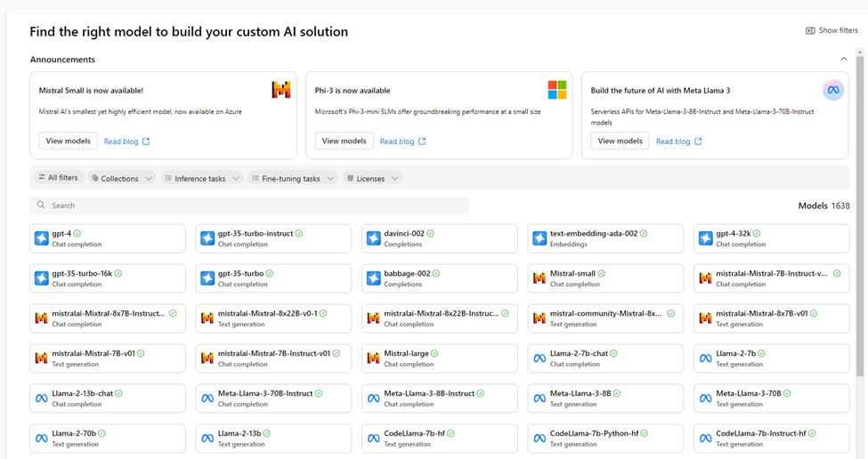This screenshot has height=459, width=868.
Task: Open Read blog link for Mistral Small
Action: point(126,141)
